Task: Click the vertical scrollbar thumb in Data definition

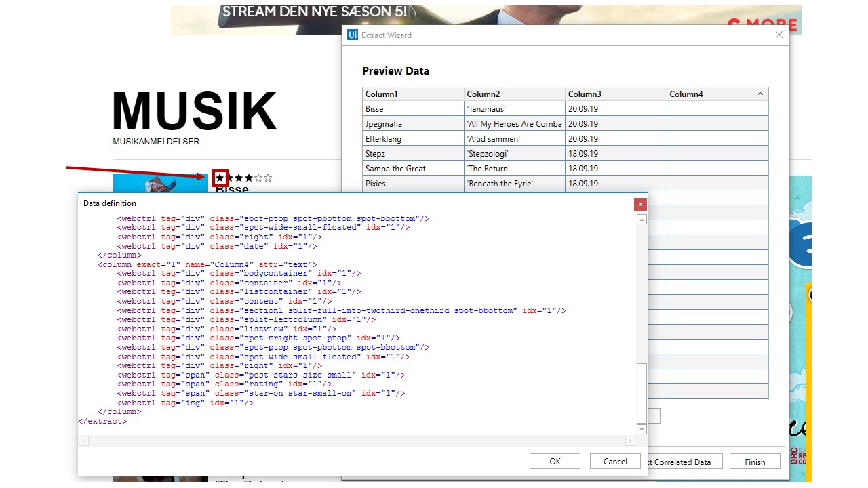Action: (642, 393)
